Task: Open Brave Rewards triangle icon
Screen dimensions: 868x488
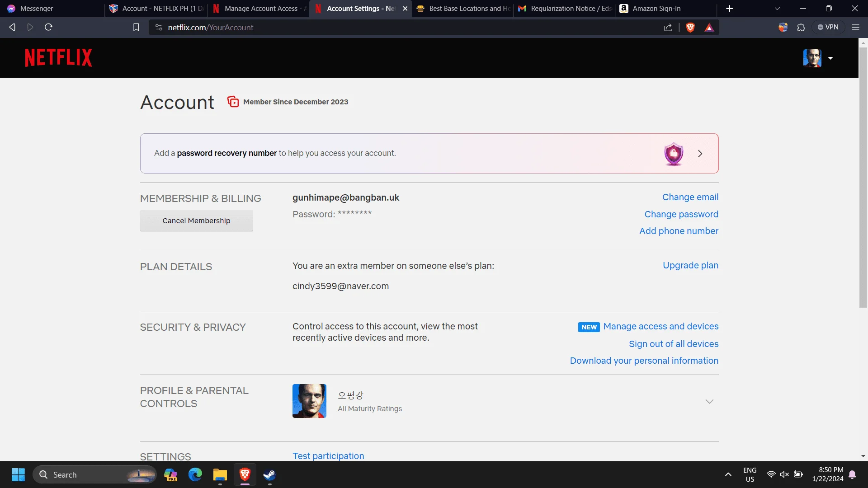Action: tap(709, 28)
